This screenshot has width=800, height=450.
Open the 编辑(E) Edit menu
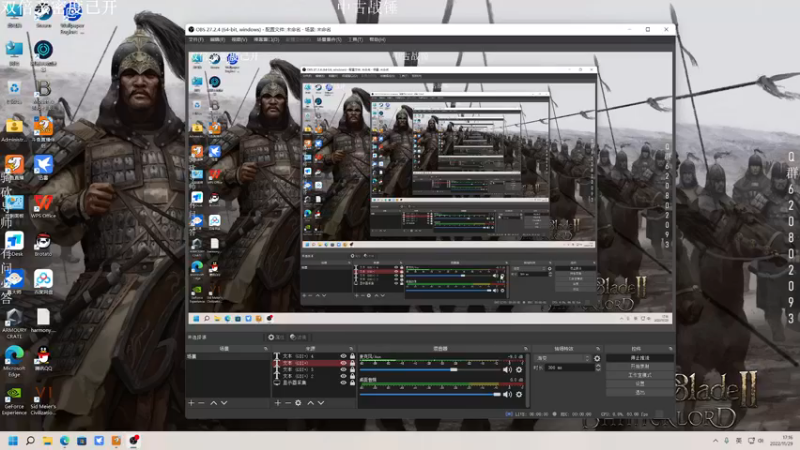tap(217, 39)
